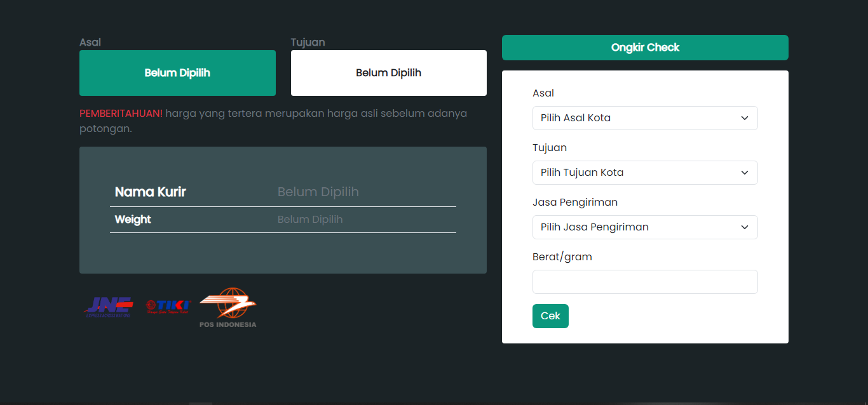Click the Weight Belum Dipilih value

tap(310, 220)
